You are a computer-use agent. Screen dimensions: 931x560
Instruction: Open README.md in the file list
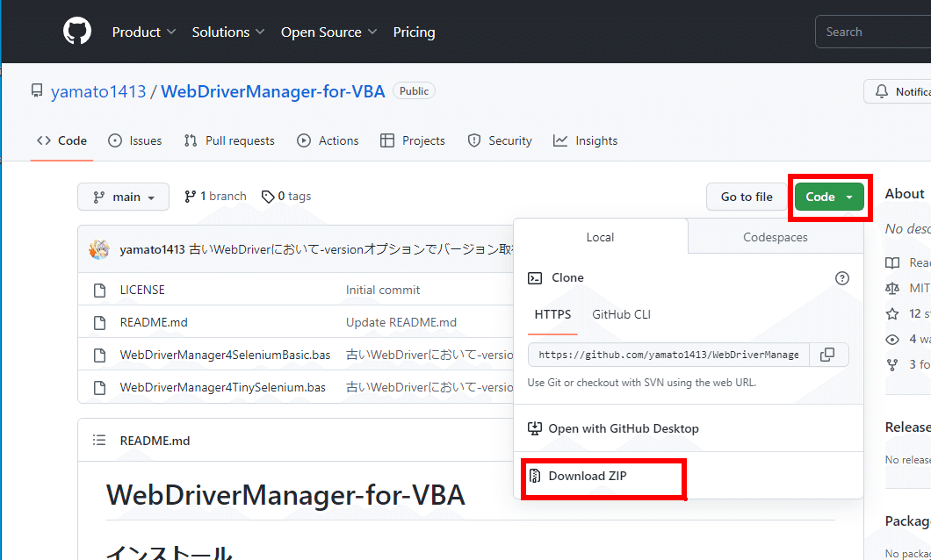pos(154,323)
